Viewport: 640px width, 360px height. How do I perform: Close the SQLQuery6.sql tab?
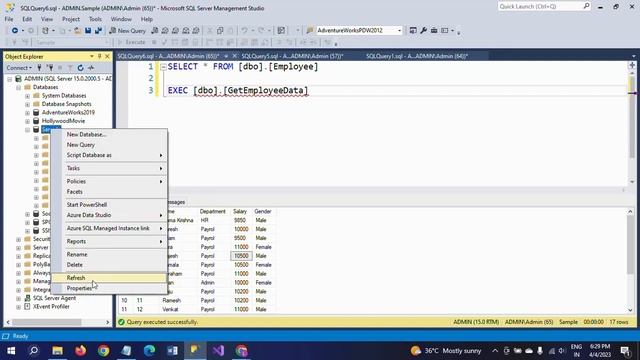pyautogui.click(x=235, y=56)
